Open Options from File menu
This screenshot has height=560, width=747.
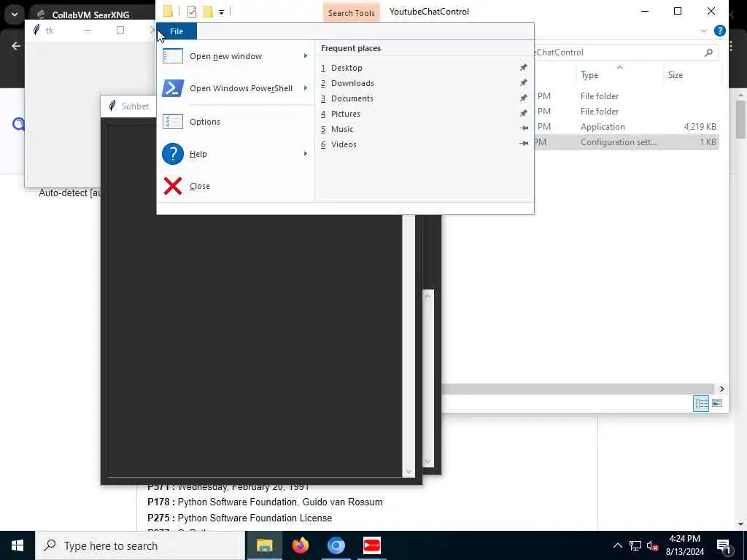point(236,122)
